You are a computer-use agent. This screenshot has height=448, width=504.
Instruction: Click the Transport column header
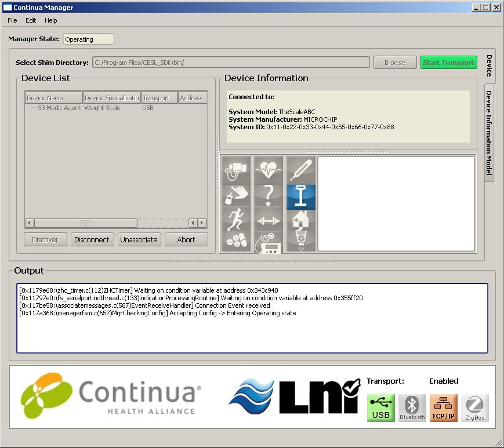click(159, 98)
